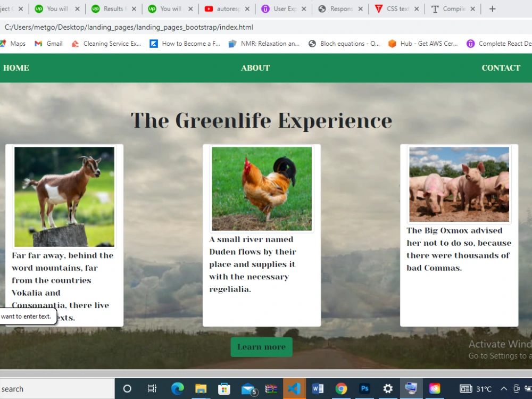Open Hub - Get AWS Cer... bookmark
Viewport: 532px width, 399px height.
423,44
